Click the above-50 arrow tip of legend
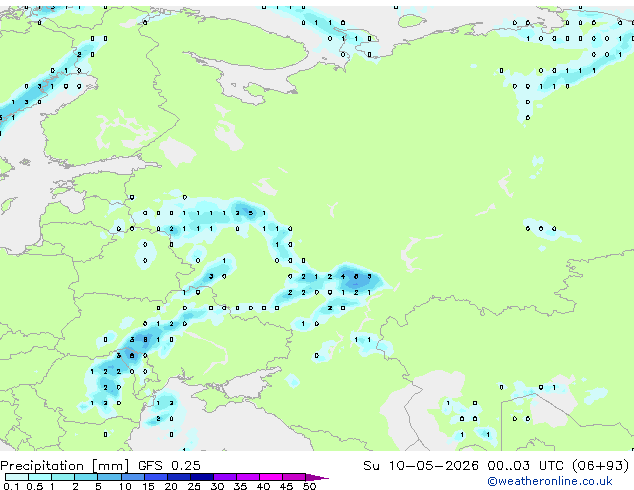Viewport: 634px width, 490px height. point(317,478)
